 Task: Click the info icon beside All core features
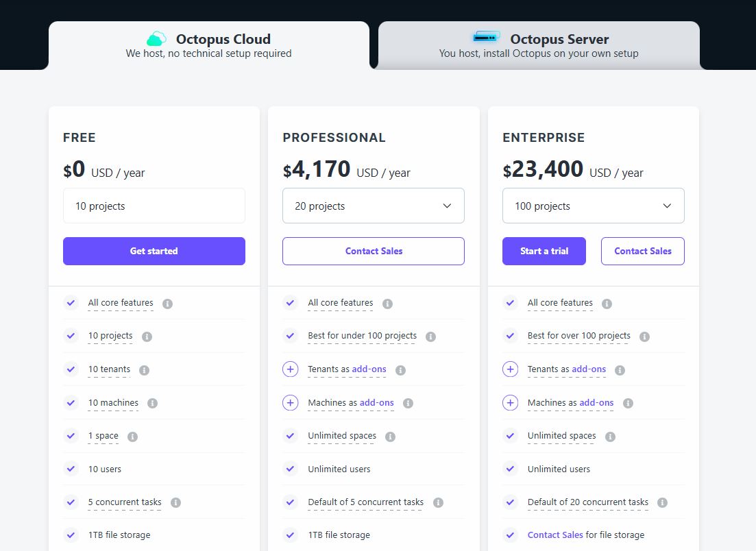pyautogui.click(x=168, y=304)
